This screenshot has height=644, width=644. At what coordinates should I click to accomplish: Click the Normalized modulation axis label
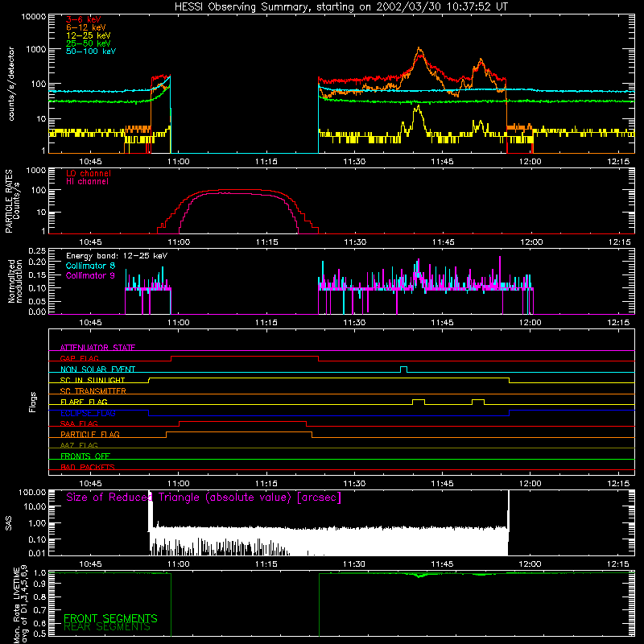[x=15, y=281]
